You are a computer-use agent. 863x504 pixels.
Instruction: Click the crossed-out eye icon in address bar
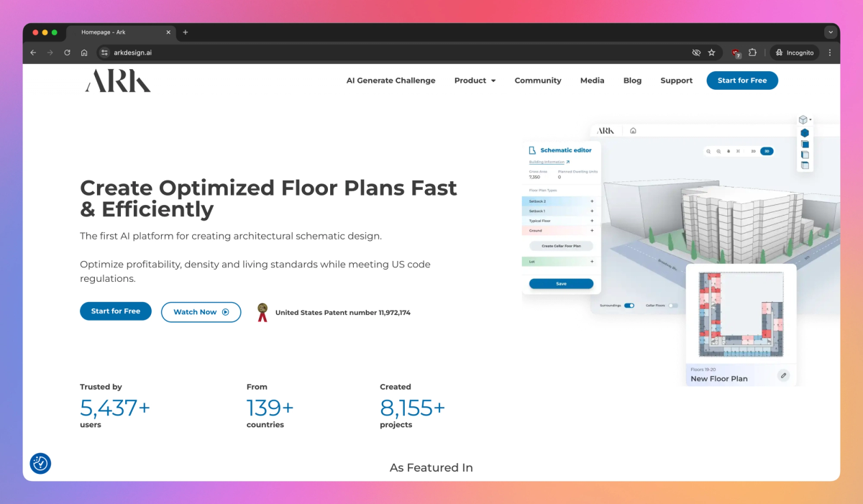coord(696,52)
